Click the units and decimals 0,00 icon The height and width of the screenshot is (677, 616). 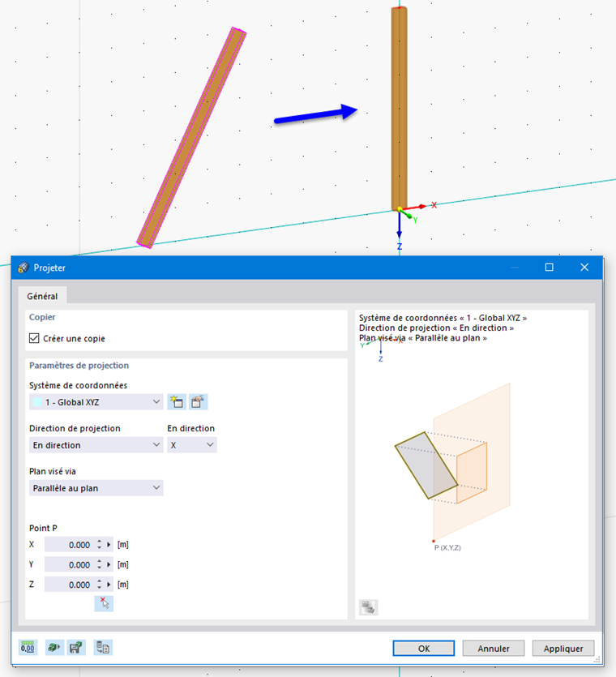[x=28, y=648]
